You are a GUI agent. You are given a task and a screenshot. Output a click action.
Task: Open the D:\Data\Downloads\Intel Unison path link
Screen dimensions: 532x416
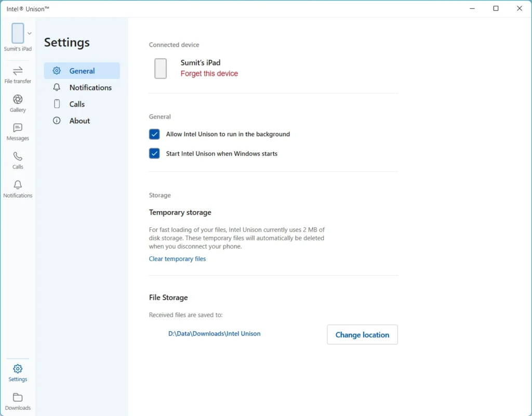point(215,333)
